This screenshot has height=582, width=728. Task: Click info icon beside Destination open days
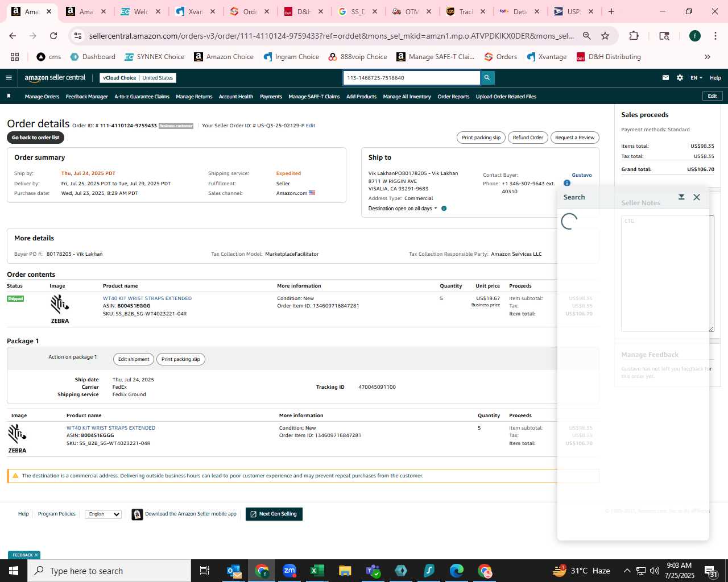[x=444, y=209]
